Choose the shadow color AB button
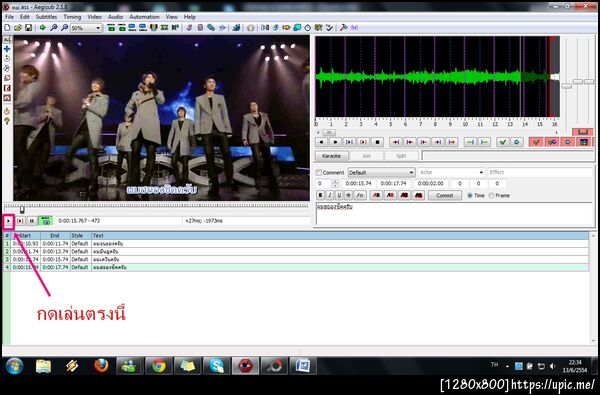This screenshot has height=395, width=600. pos(419,195)
